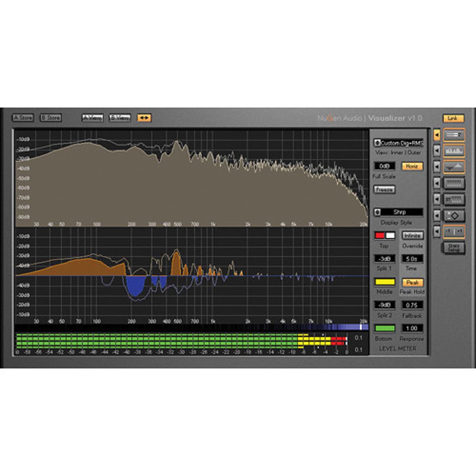This screenshot has width=476, height=476.
Task: Click the Split 1 -3dB value field
Action: (384, 259)
